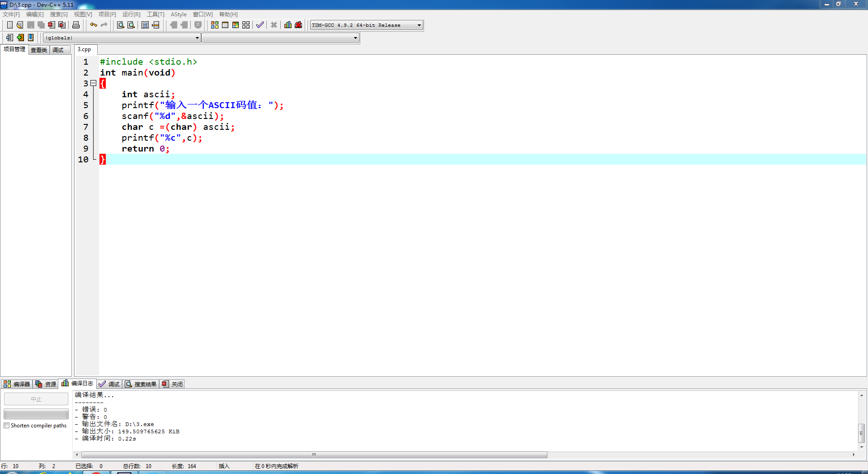The width and height of the screenshot is (868, 474).
Task: Open a file using the toolbar icon
Action: tap(20, 25)
